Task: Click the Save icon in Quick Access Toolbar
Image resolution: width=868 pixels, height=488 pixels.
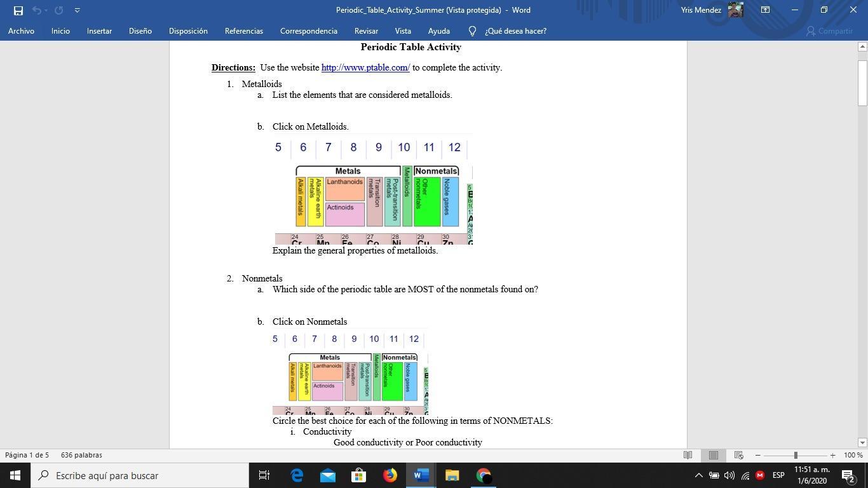Action: point(17,10)
